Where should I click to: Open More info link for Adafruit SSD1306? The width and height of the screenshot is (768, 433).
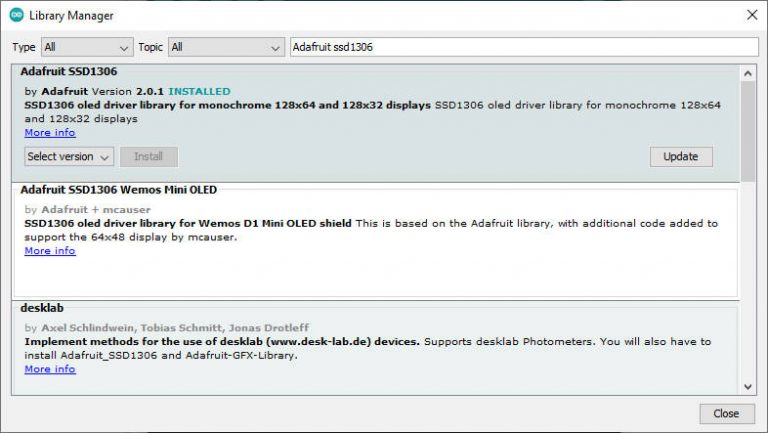[x=50, y=133]
